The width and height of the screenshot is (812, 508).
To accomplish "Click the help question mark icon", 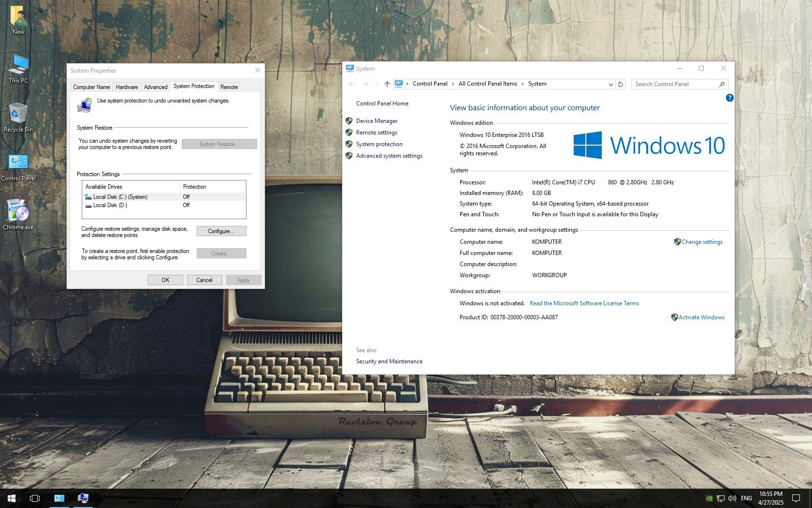I will click(x=729, y=98).
